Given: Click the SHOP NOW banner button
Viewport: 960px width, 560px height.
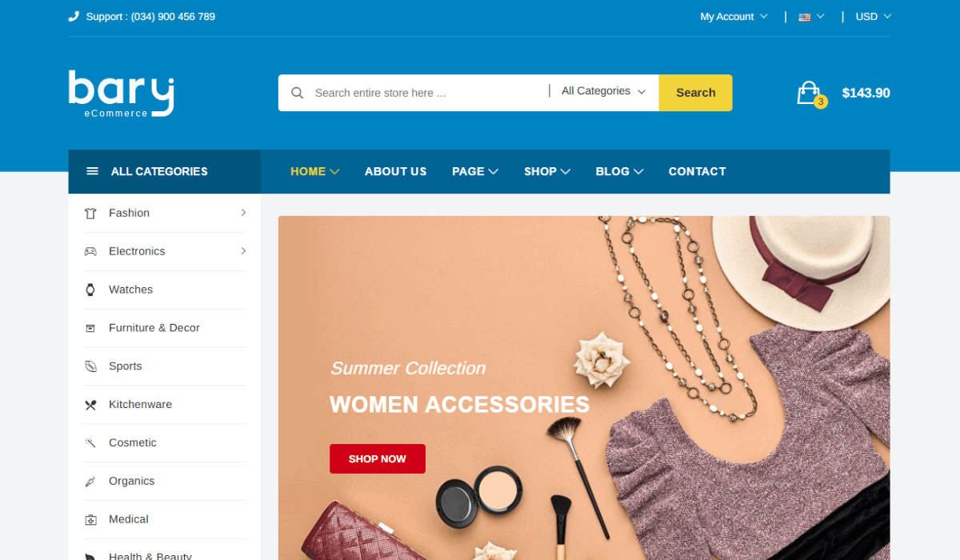Looking at the screenshot, I should click(378, 459).
